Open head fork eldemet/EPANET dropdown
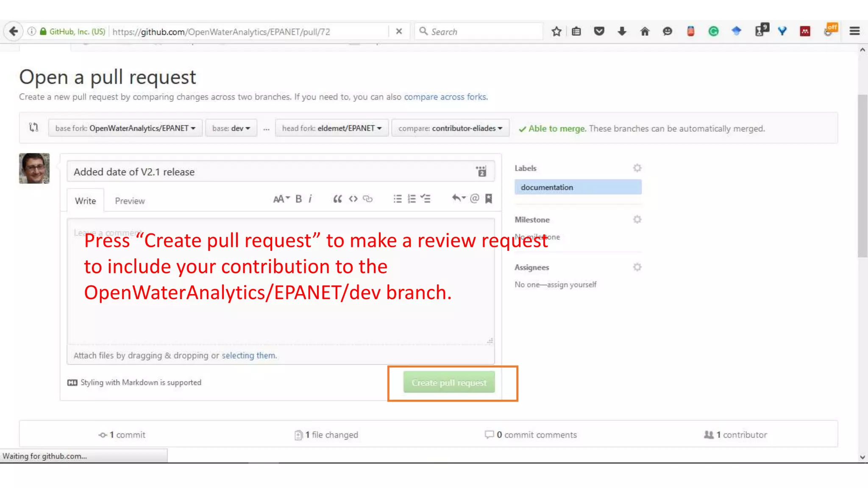868x488 pixels. point(332,128)
